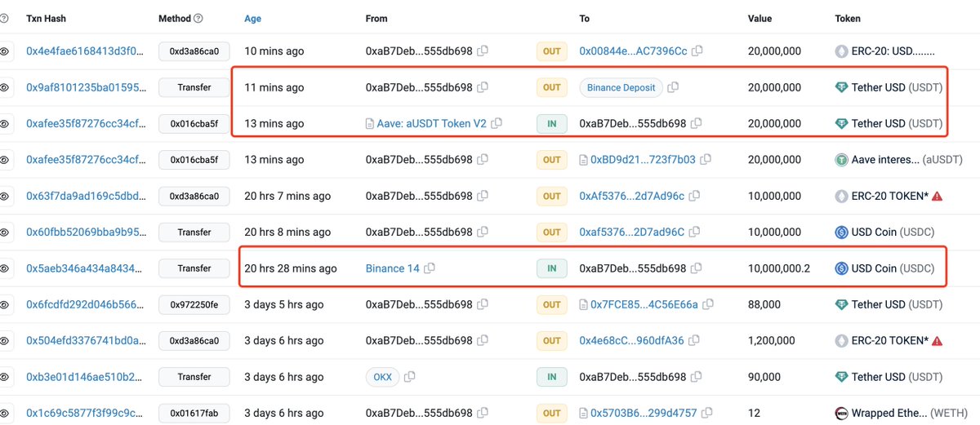Toggle the eye preview for txn 0x6fcdfd292d046b566
The width and height of the screenshot is (980, 425).
[x=5, y=304]
